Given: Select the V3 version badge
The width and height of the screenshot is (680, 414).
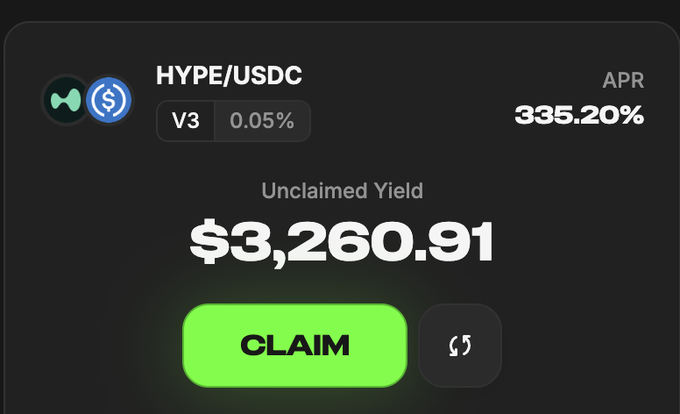Looking at the screenshot, I should (x=186, y=121).
